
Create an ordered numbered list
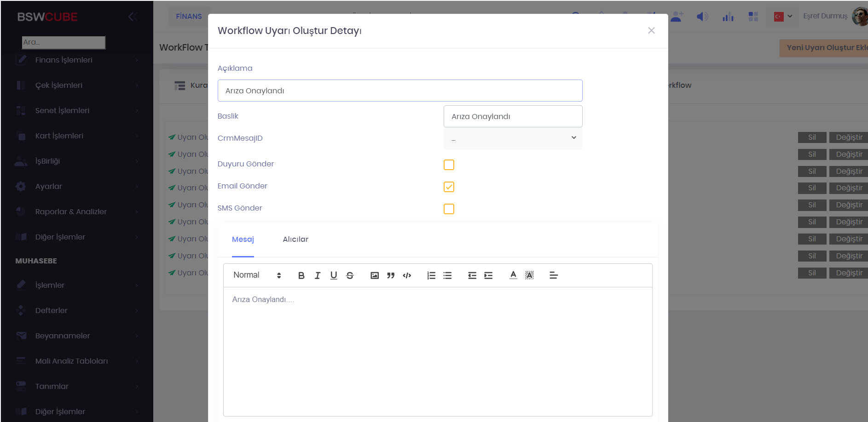[x=431, y=275]
